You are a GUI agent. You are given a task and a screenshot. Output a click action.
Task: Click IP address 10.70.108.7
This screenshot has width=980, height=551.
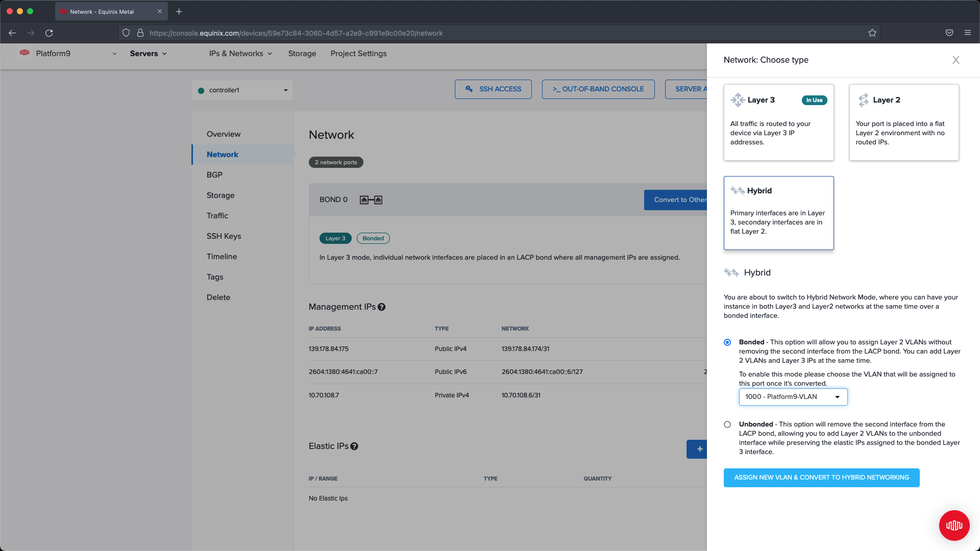[x=324, y=395]
